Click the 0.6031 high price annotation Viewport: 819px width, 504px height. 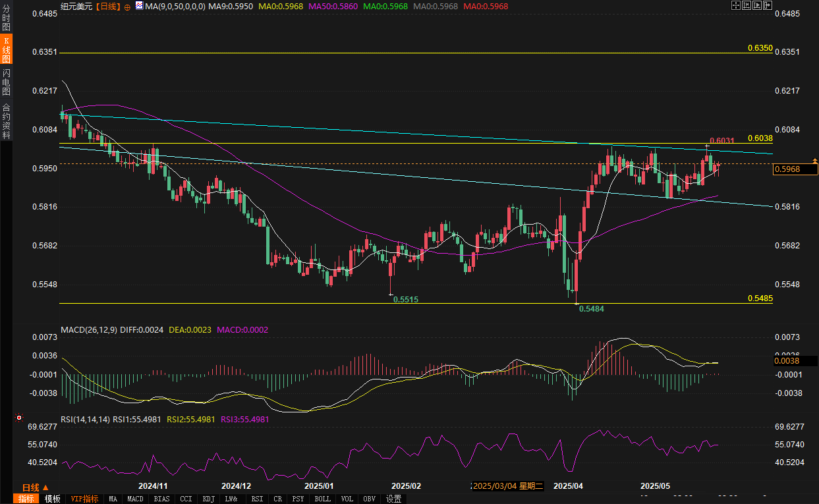[x=721, y=141]
